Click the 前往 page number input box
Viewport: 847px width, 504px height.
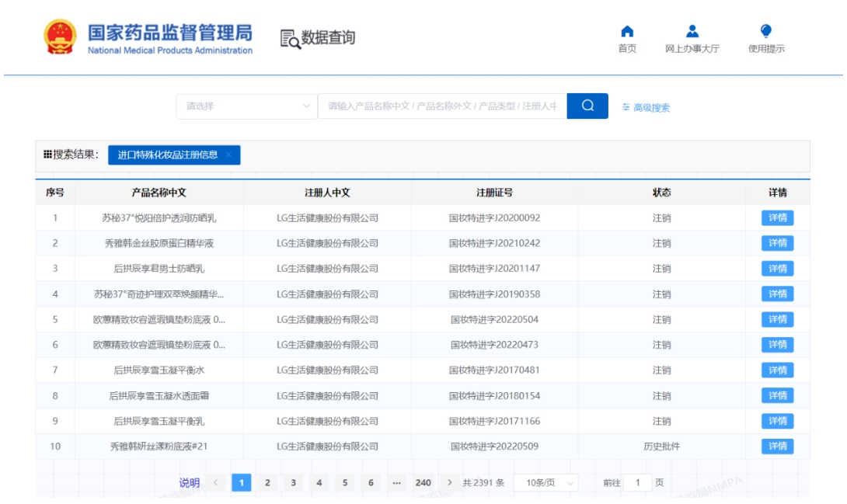point(638,483)
